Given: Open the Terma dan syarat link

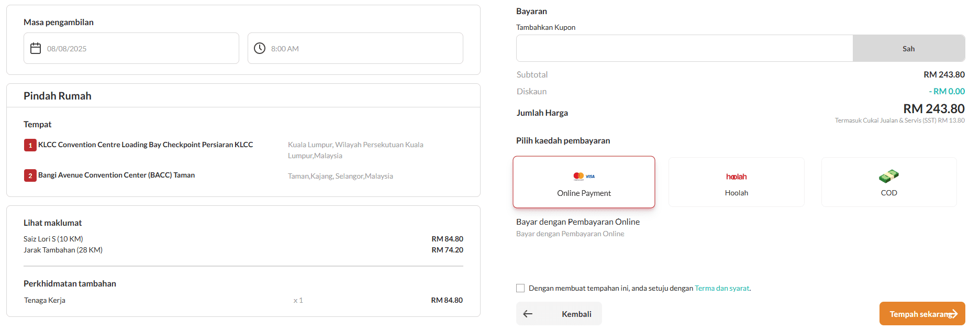Looking at the screenshot, I should click(722, 288).
